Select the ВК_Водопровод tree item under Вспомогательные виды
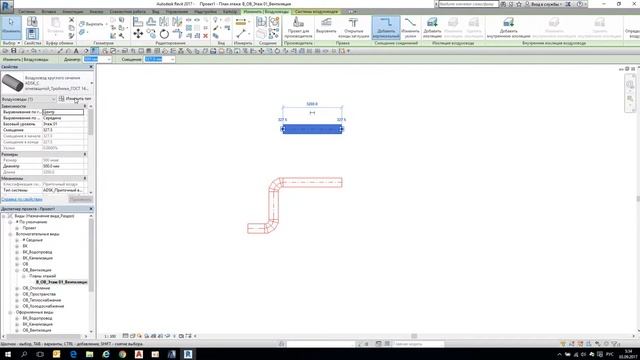The height and width of the screenshot is (360, 640). click(x=38, y=252)
